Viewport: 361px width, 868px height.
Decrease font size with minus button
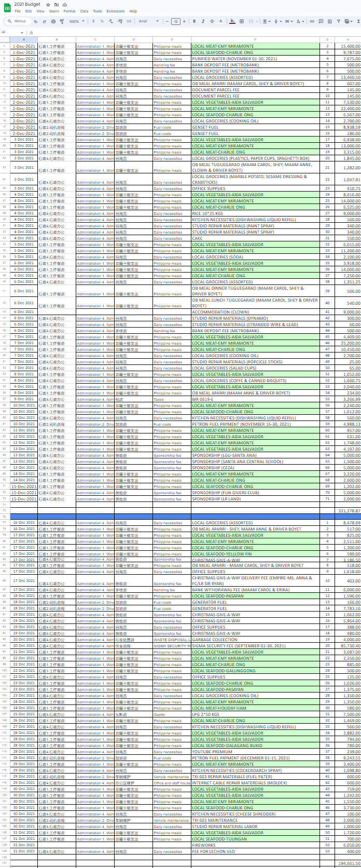(166, 21)
